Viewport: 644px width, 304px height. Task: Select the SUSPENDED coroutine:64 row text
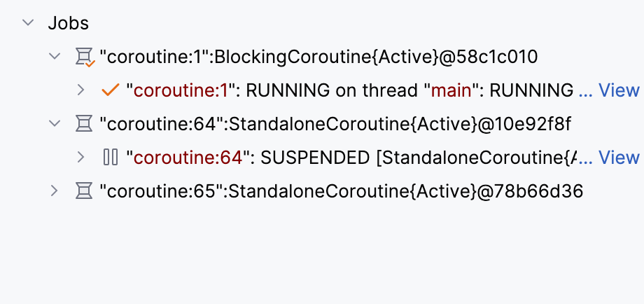350,158
